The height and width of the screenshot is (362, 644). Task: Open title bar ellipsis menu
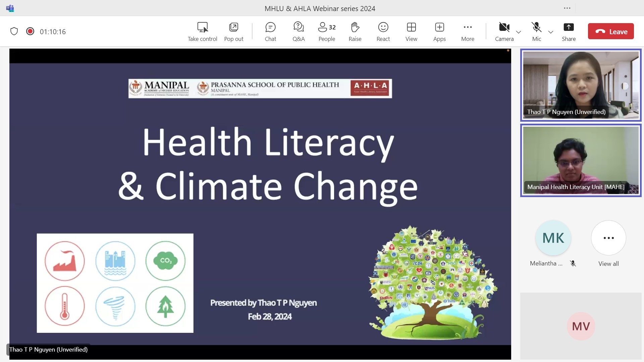567,8
